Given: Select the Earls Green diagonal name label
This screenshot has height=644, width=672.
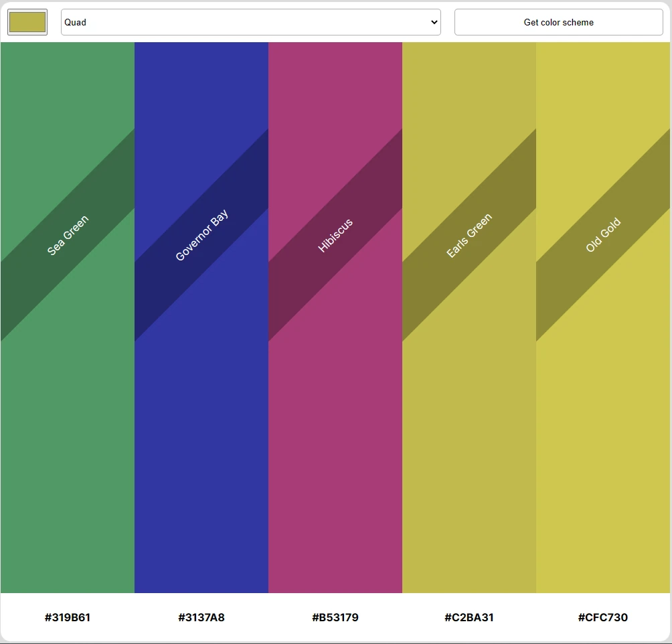Looking at the screenshot, I should [x=469, y=235].
